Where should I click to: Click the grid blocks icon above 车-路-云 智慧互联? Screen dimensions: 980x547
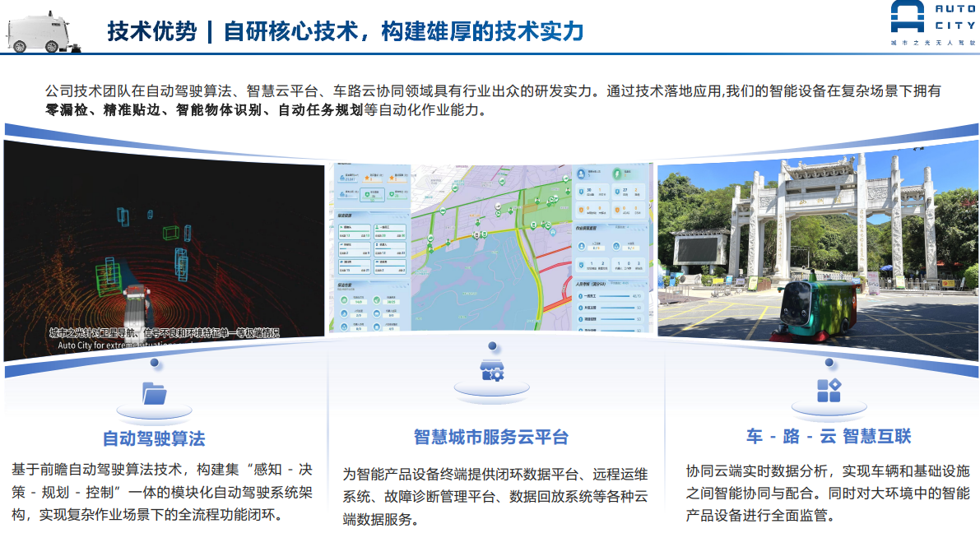pyautogui.click(x=829, y=391)
